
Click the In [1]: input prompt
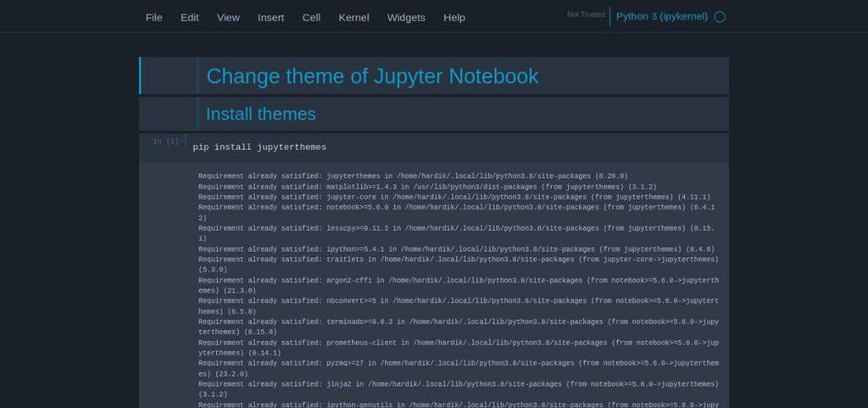167,142
